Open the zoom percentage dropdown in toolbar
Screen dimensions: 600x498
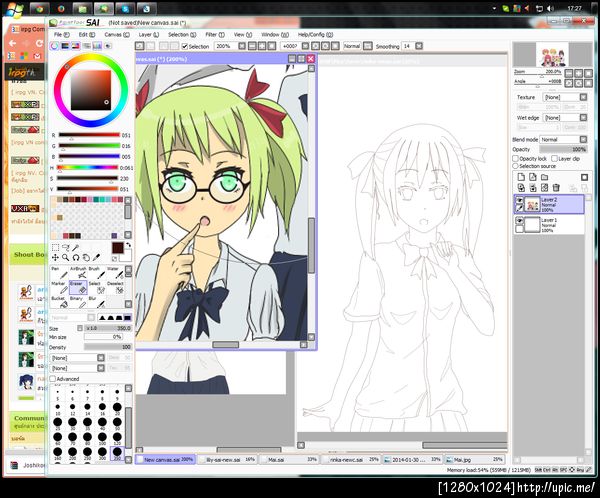[x=242, y=46]
